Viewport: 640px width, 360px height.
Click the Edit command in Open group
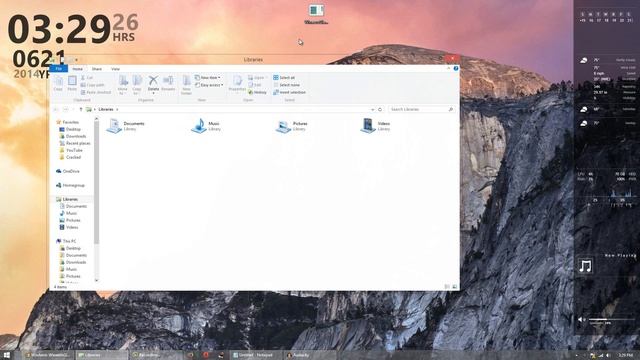pos(255,85)
